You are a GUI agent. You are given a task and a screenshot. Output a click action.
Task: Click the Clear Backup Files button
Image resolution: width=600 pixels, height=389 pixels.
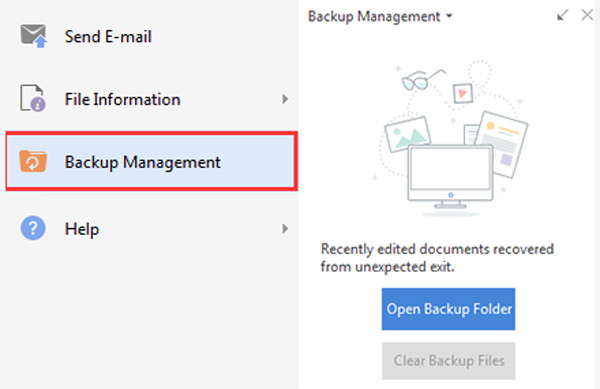[x=448, y=361]
